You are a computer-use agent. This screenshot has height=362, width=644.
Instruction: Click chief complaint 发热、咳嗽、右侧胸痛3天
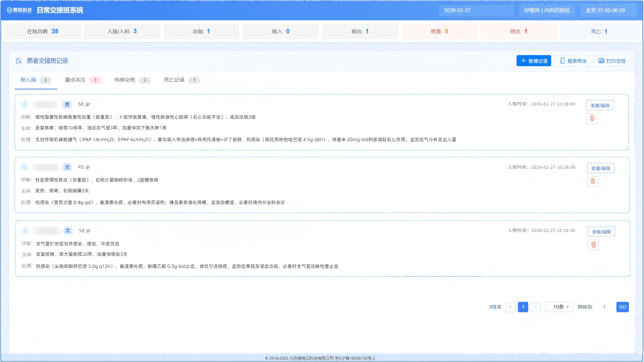[x=62, y=191]
